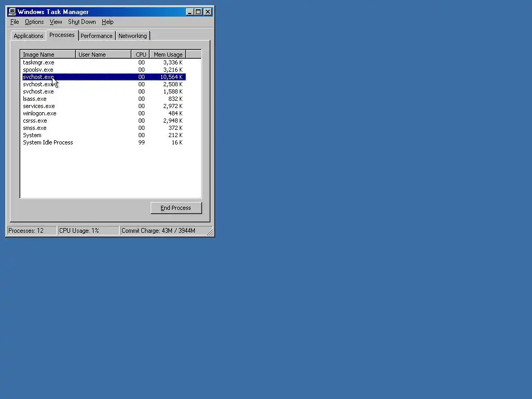Minimize the Task Manager window
The width and height of the screenshot is (532, 399).
[x=190, y=12]
